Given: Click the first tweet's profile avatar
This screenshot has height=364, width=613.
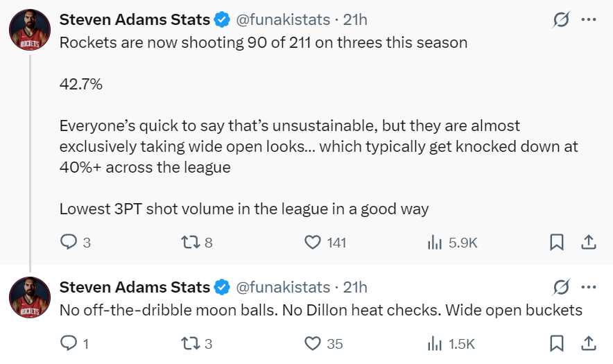Looking at the screenshot, I should (29, 31).
